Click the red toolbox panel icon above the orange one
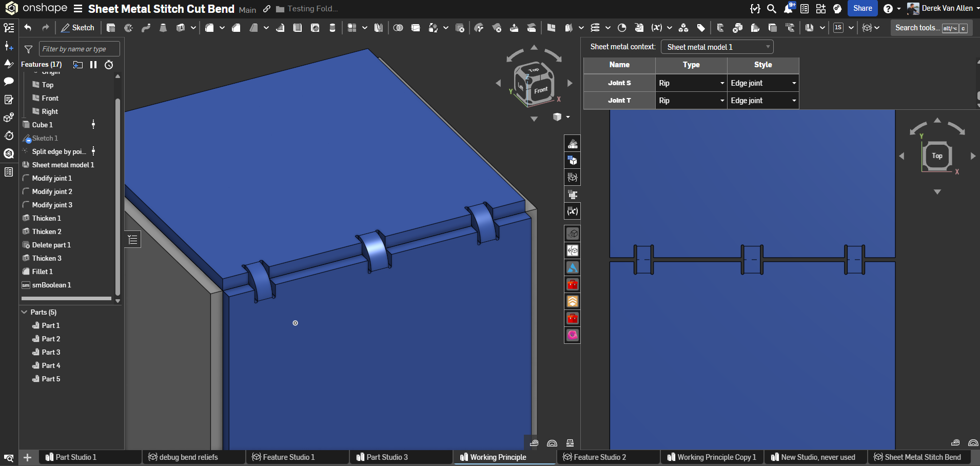The image size is (980, 466). tap(573, 284)
